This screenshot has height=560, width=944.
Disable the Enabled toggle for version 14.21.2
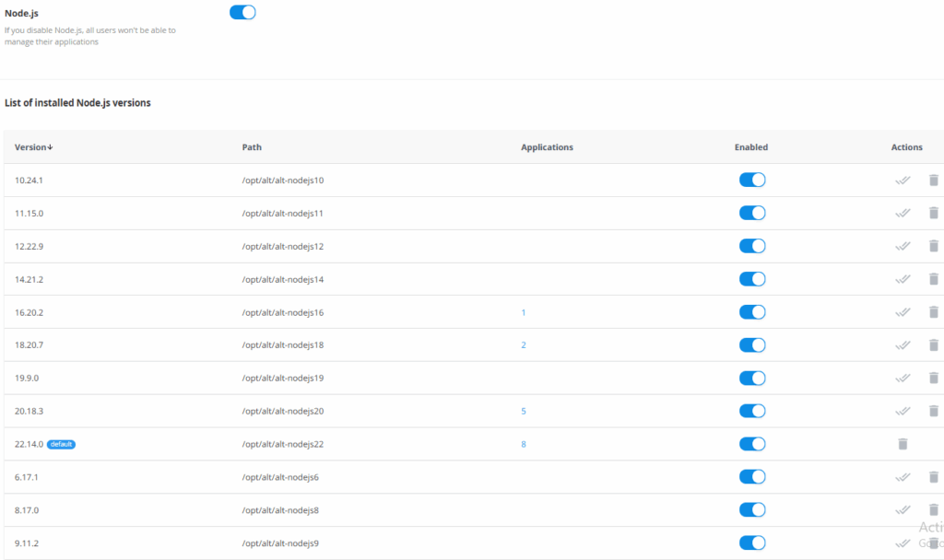point(752,278)
